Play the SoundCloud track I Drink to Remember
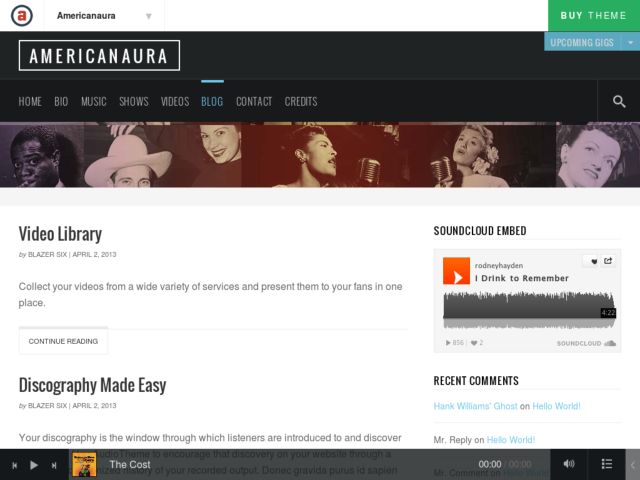640x480 pixels. coord(456,271)
